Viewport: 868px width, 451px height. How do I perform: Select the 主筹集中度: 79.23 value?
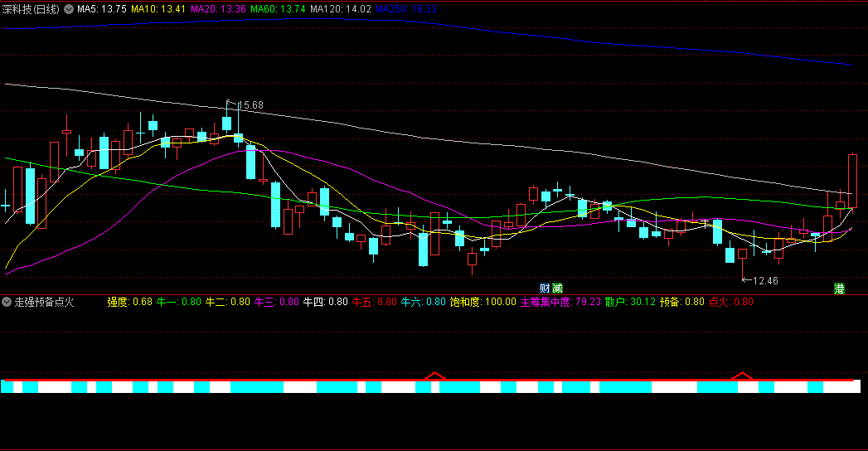click(x=560, y=302)
